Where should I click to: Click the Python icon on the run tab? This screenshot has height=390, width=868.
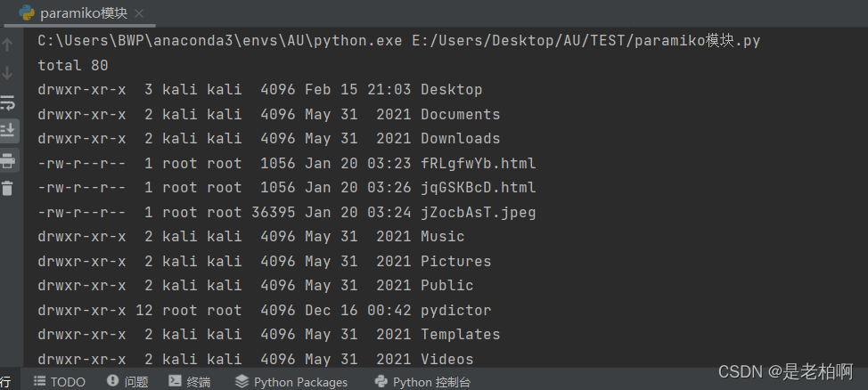tap(26, 13)
